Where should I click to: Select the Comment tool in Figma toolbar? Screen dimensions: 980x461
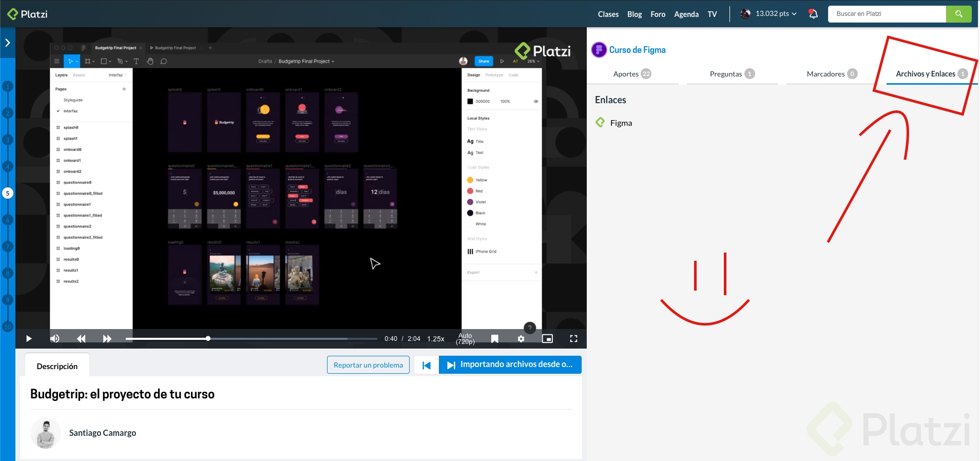(164, 61)
